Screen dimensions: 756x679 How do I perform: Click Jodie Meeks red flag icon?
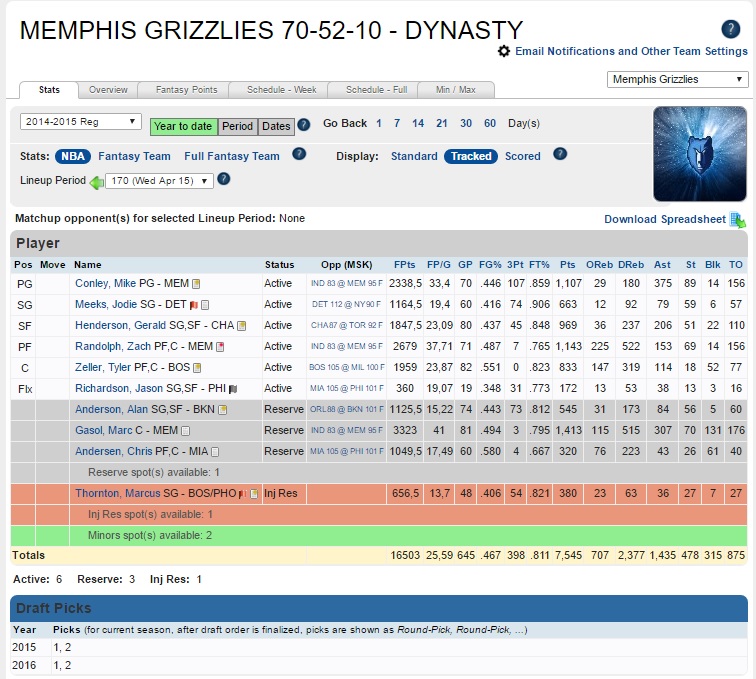click(x=194, y=305)
